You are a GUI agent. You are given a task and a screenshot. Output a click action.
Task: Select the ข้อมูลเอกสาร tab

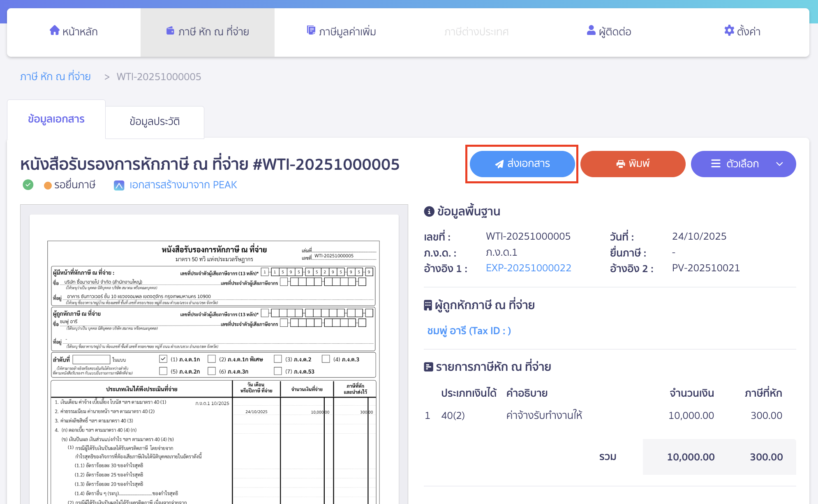56,119
